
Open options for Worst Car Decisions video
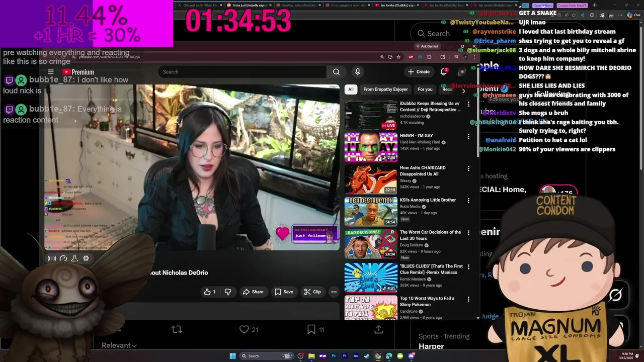coord(468,233)
